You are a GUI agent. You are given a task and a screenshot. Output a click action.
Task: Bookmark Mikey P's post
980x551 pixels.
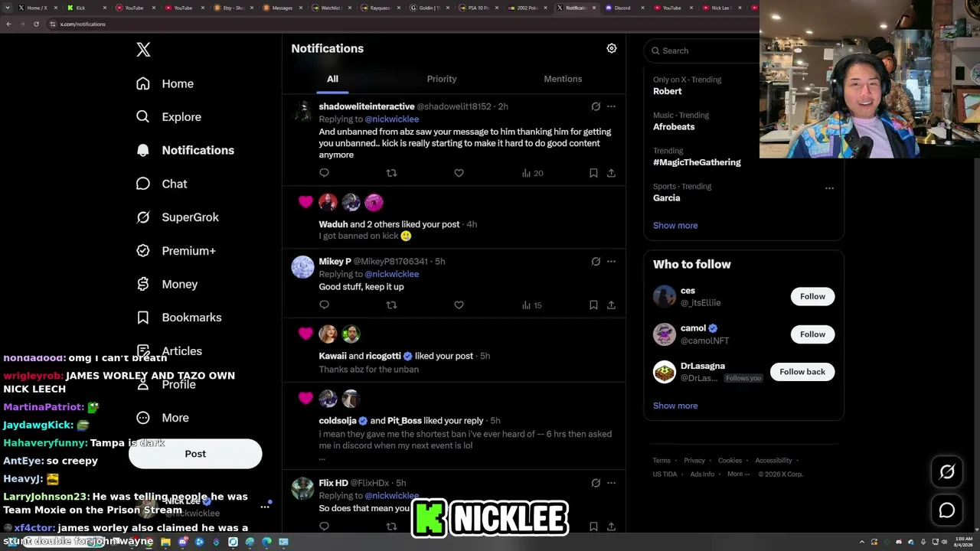click(x=593, y=305)
